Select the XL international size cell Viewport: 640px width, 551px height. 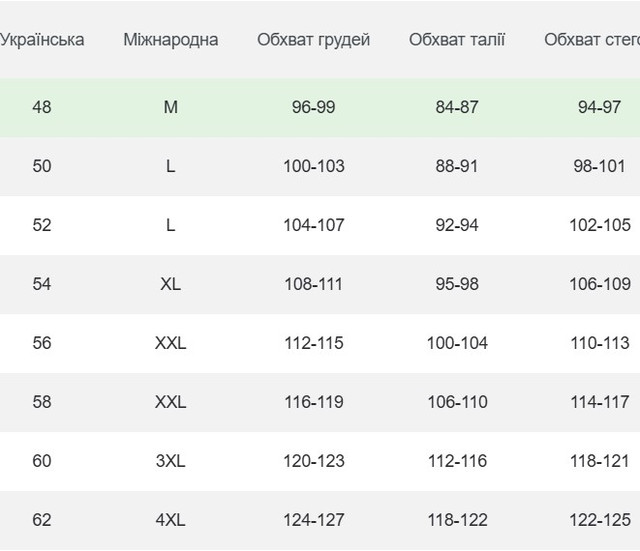pos(171,284)
